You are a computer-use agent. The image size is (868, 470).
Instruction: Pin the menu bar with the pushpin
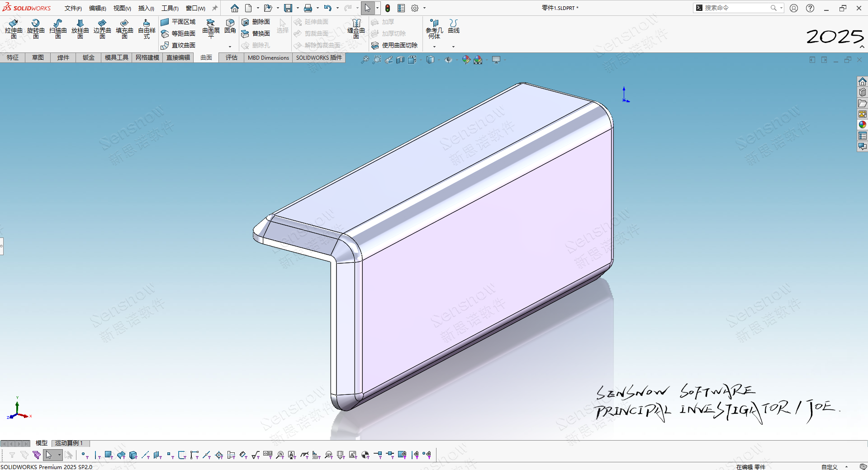215,8
